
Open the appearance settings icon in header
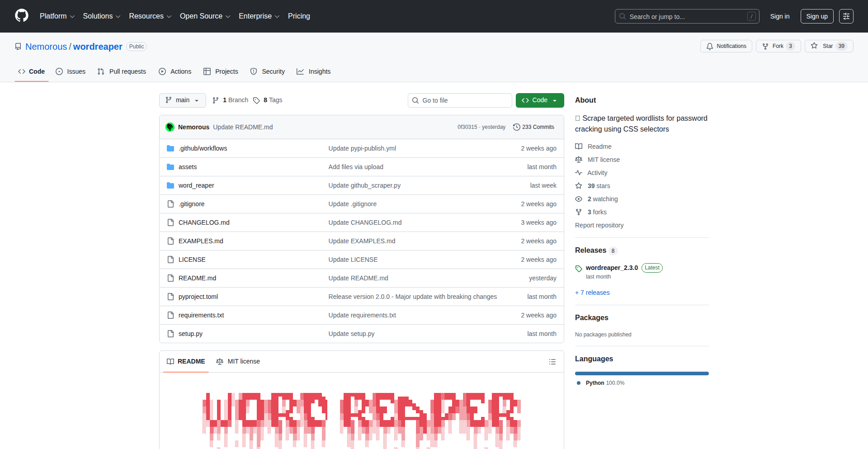(846, 16)
